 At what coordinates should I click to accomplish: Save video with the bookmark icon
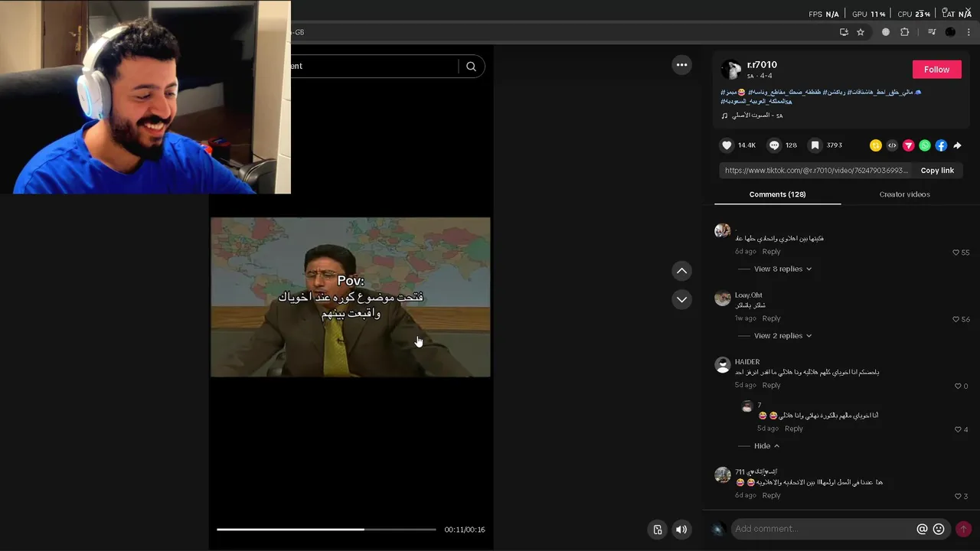[x=815, y=145]
